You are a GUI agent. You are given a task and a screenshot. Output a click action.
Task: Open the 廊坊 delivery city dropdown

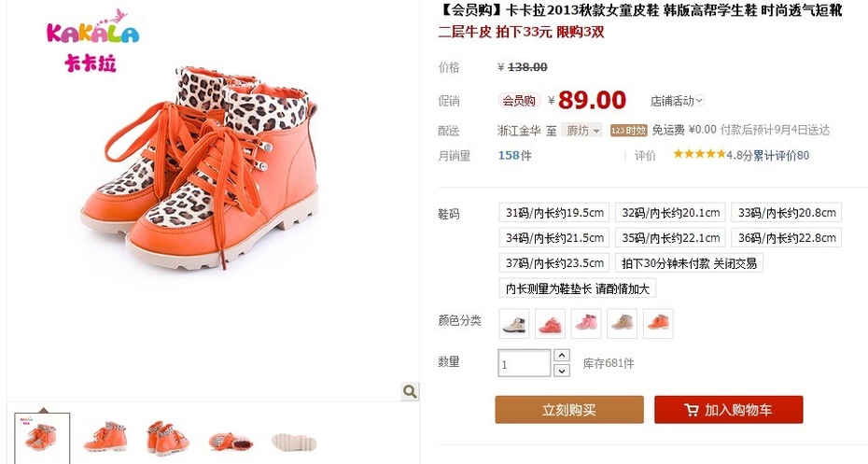click(581, 131)
